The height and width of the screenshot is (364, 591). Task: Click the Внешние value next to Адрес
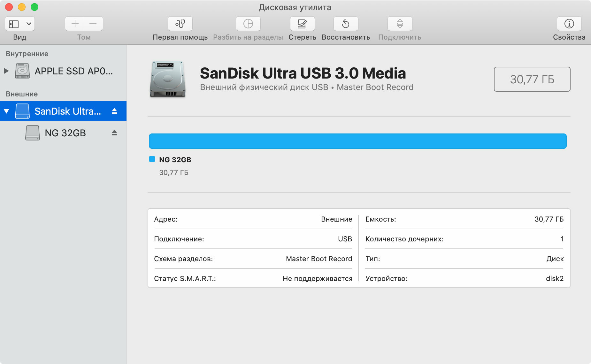(337, 219)
